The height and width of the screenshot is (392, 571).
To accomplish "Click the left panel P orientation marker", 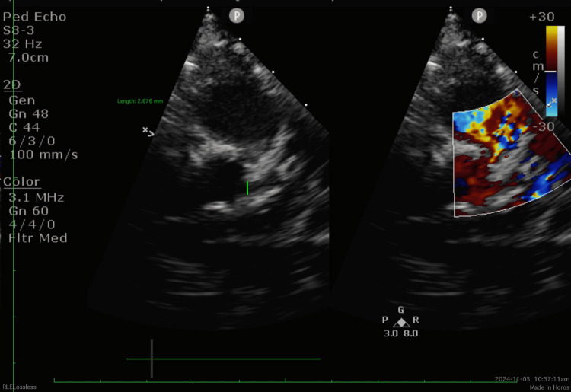I will point(237,16).
